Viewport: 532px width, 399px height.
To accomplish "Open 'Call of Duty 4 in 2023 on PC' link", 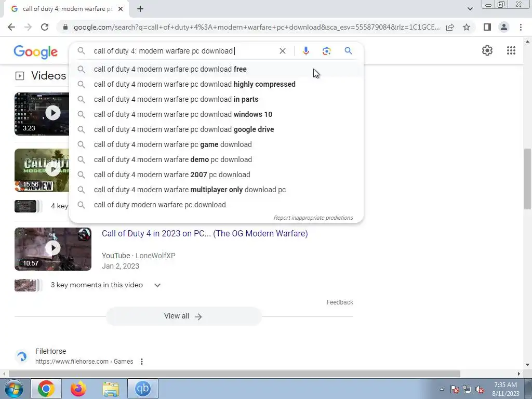I will (205, 234).
